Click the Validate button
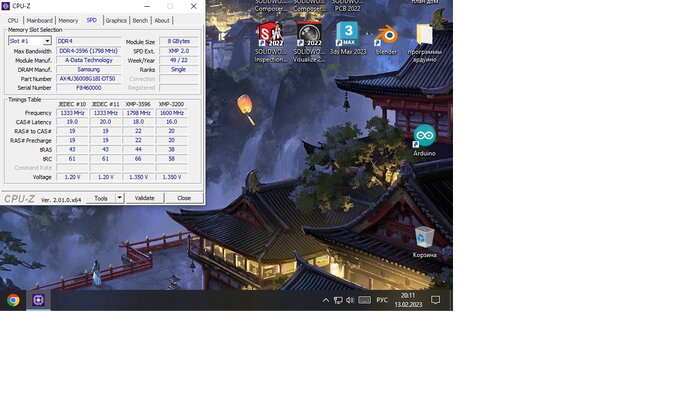Image resolution: width=700 pixels, height=394 pixels. [145, 198]
